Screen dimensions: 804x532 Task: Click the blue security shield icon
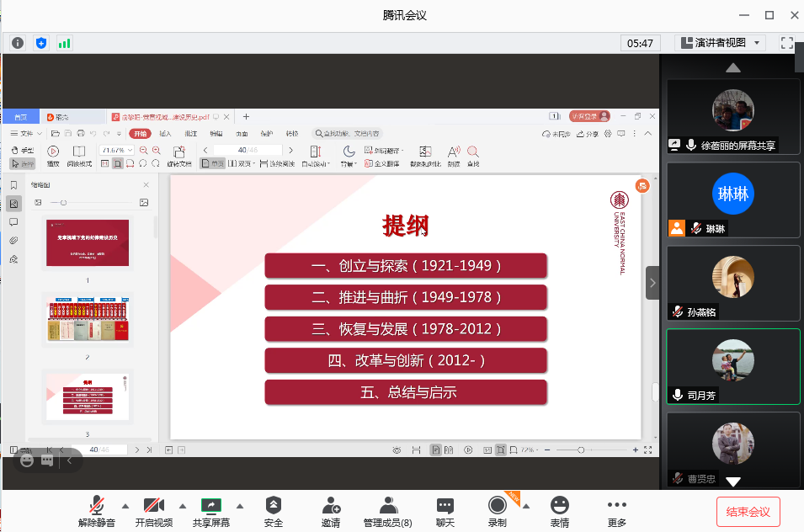coord(41,43)
